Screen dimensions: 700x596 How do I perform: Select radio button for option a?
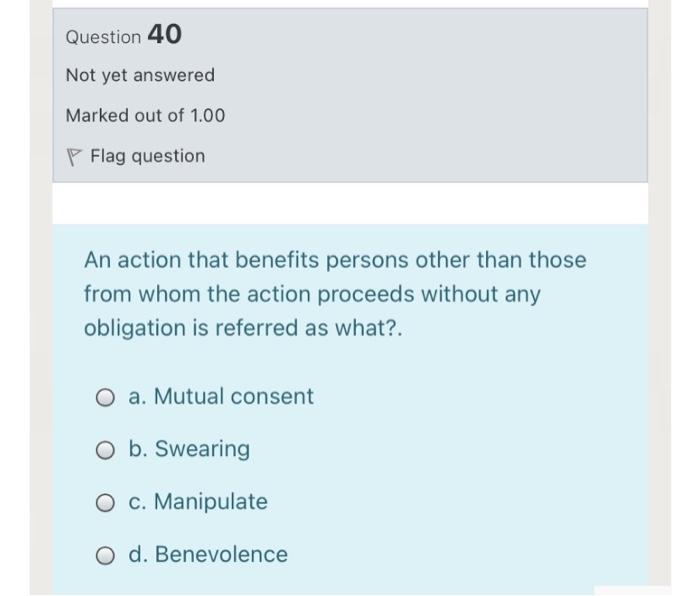107,398
